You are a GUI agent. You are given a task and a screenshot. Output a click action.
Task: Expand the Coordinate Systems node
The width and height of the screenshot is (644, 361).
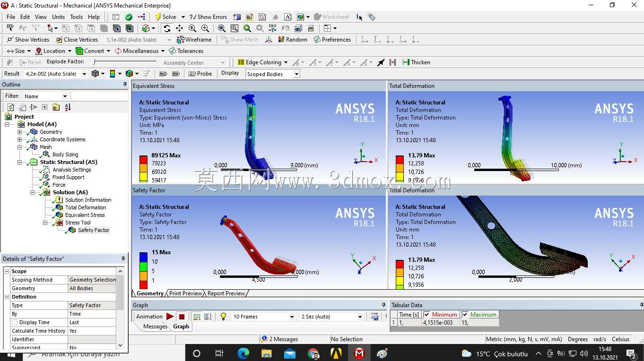(19, 139)
